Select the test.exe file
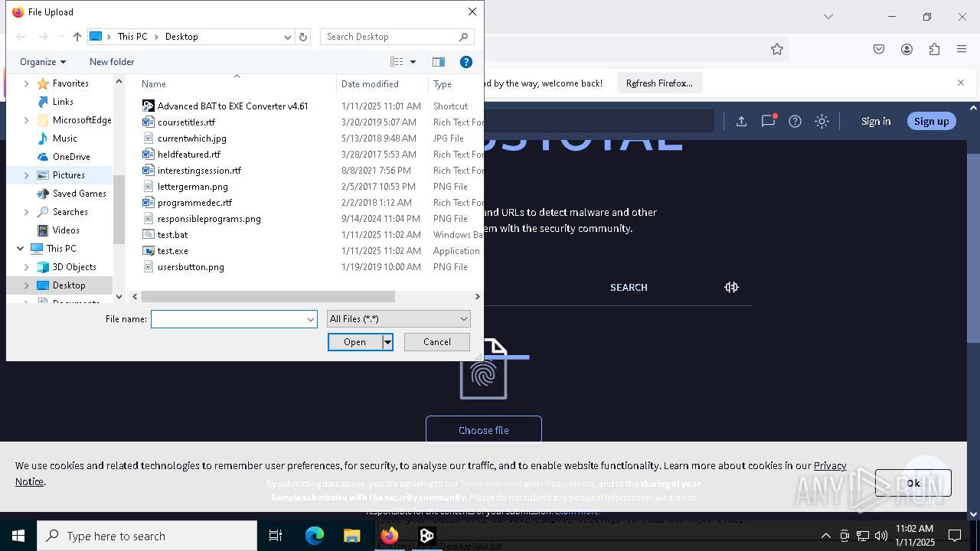Image resolution: width=980 pixels, height=551 pixels. 172,251
